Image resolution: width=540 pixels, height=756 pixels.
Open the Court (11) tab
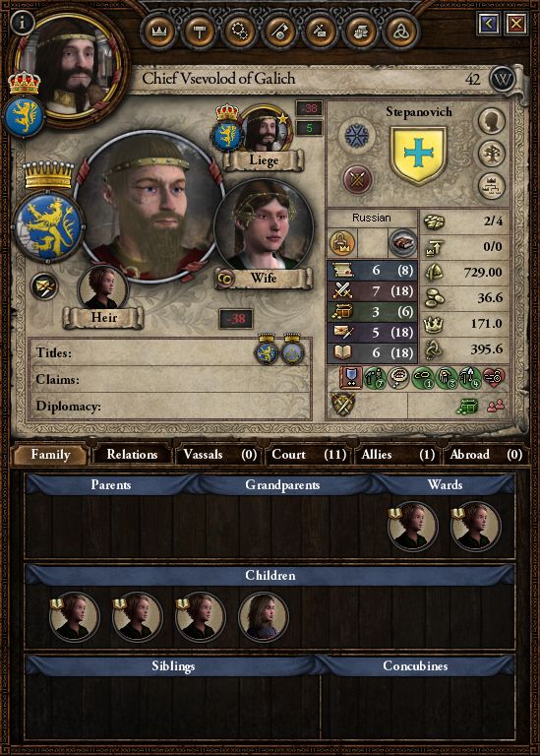[x=309, y=455]
